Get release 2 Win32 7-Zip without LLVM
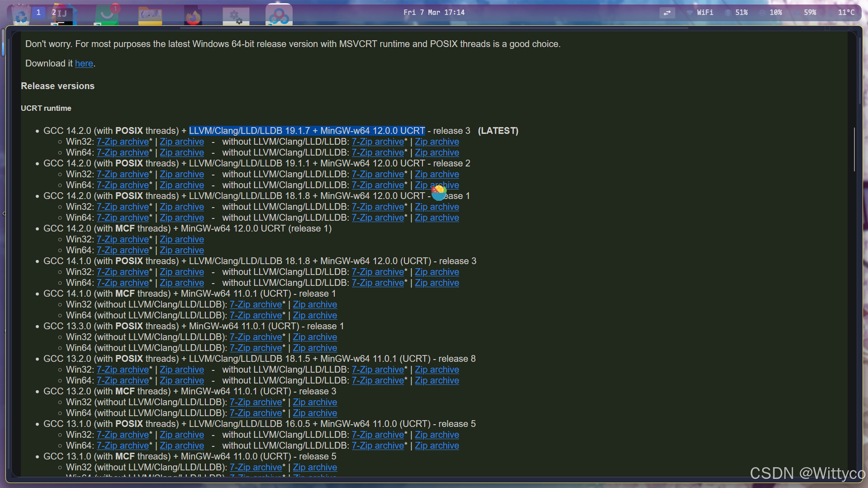 378,174
